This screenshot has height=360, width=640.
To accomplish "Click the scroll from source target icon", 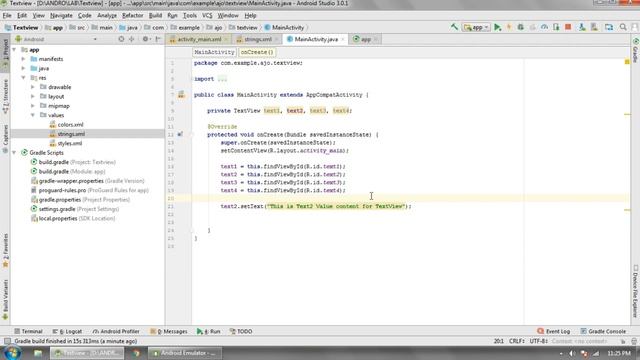I will pyautogui.click(x=121, y=39).
